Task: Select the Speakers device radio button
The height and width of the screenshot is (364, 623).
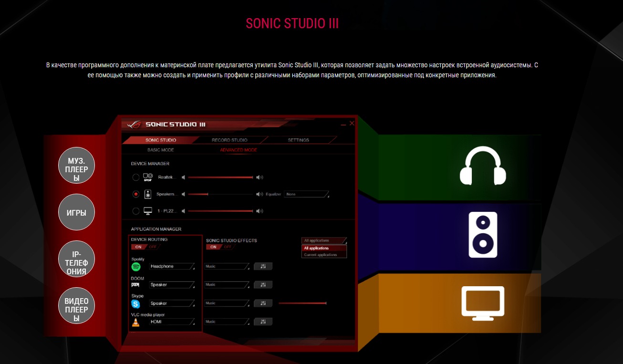Action: 136,195
